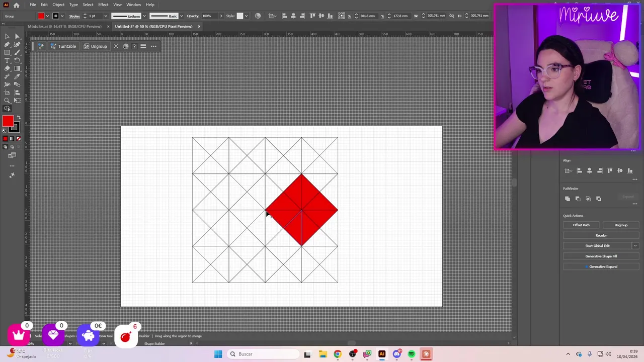Align vertical top in Align panel
Image resolution: width=644 pixels, height=362 pixels.
[610, 170]
